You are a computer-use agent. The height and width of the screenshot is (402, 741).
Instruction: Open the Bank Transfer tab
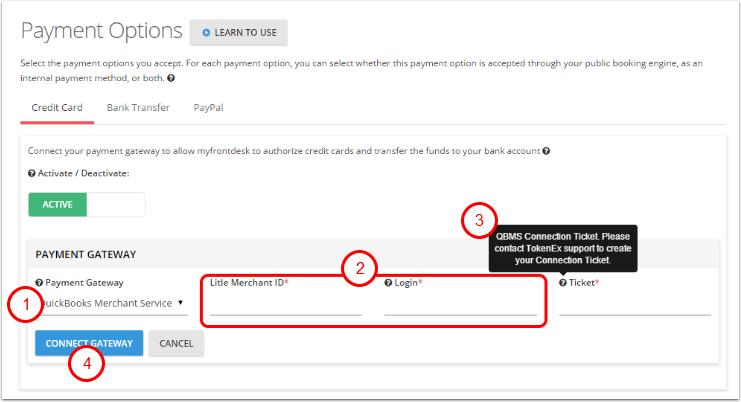click(x=138, y=108)
